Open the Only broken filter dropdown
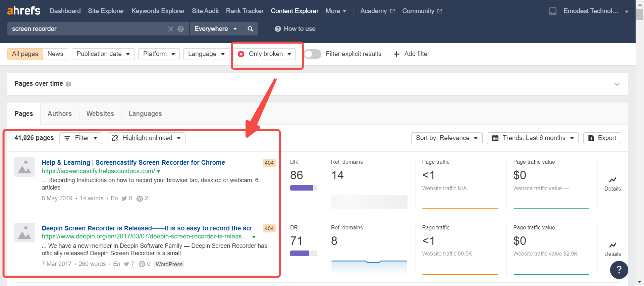 click(265, 54)
